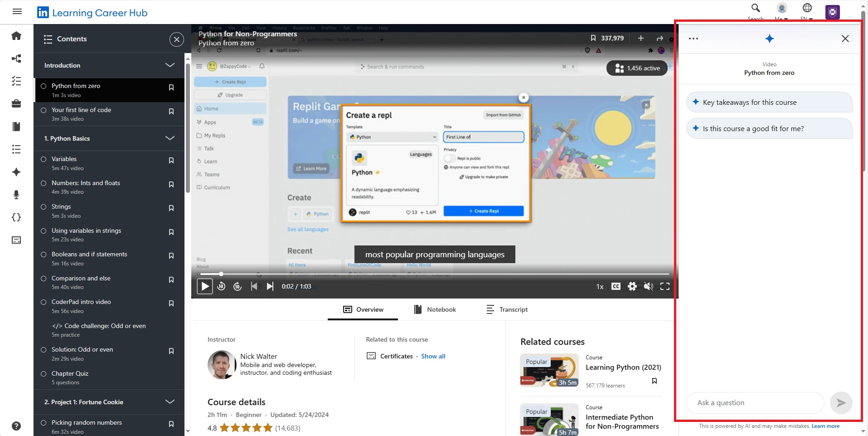The width and height of the screenshot is (868, 436).
Task: Enable closed captions on the video
Action: coord(616,286)
